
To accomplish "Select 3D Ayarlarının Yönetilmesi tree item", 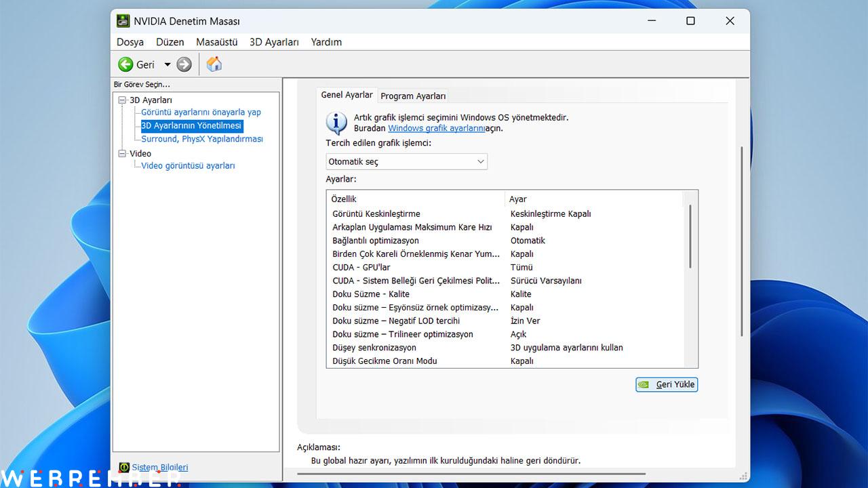I will [191, 126].
